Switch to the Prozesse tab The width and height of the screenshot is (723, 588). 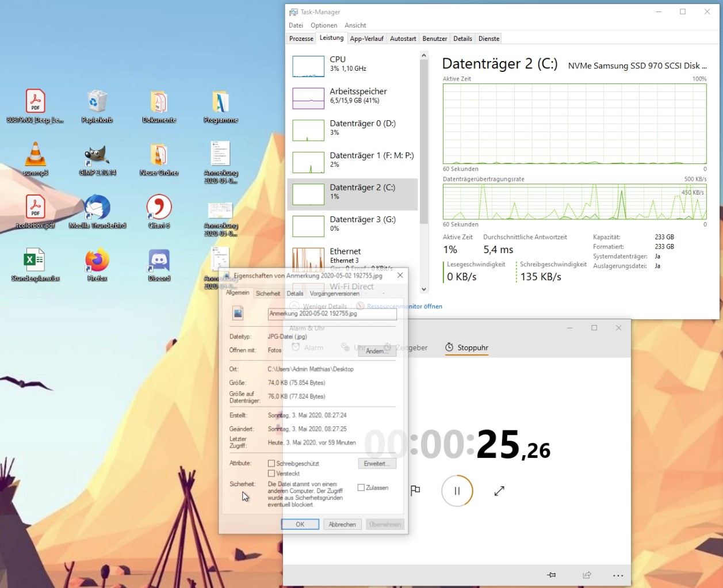301,39
